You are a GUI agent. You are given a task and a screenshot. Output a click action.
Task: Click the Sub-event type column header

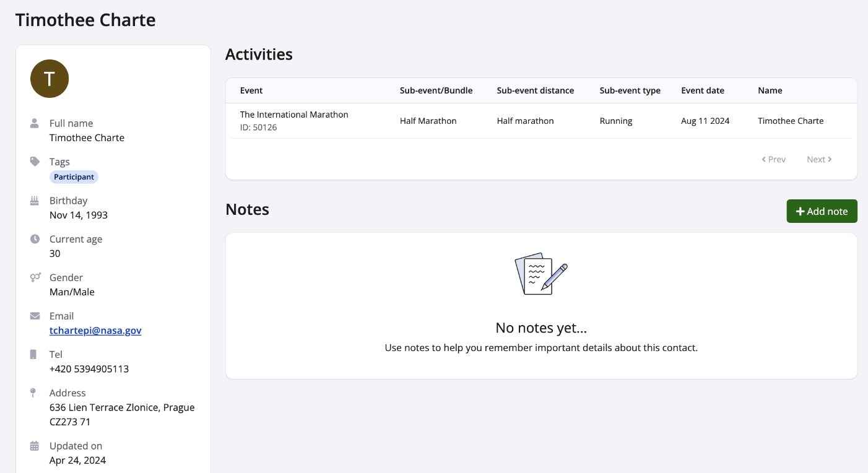tap(630, 90)
